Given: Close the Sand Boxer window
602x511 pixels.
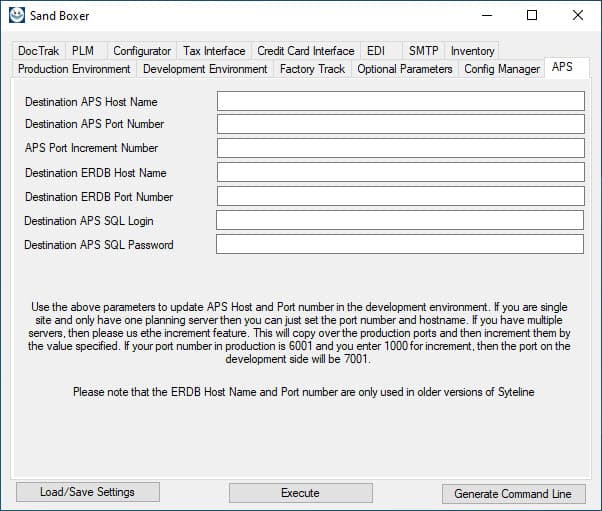Looking at the screenshot, I should click(578, 15).
